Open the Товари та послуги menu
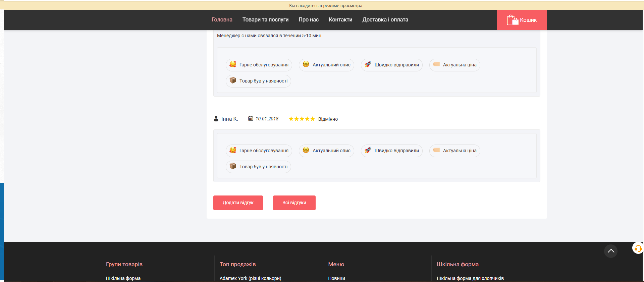Image resolution: width=644 pixels, height=282 pixels. pyautogui.click(x=265, y=20)
